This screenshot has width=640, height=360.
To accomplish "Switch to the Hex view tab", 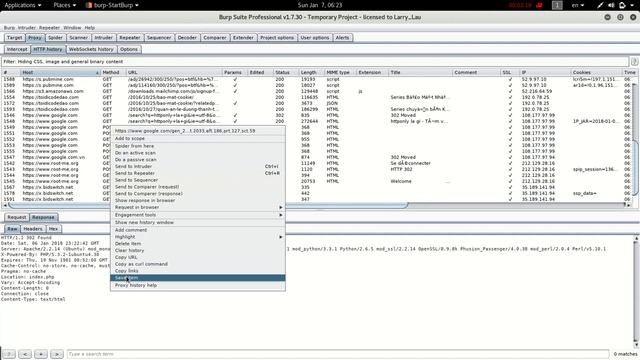I will click(x=53, y=229).
